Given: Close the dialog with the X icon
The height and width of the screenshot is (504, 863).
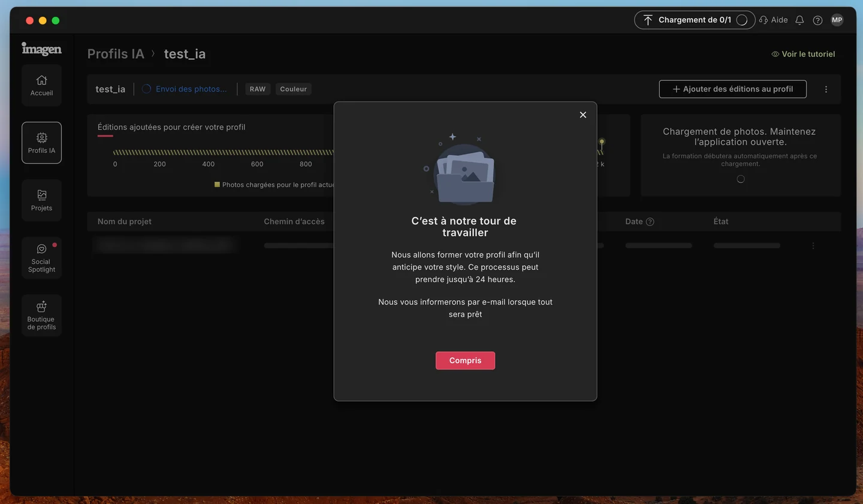Looking at the screenshot, I should tap(583, 115).
